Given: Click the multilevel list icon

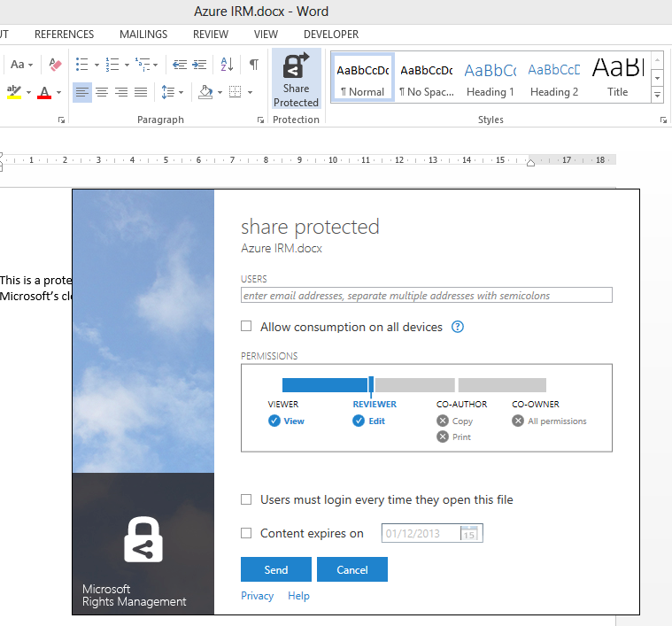Looking at the screenshot, I should coord(143,65).
